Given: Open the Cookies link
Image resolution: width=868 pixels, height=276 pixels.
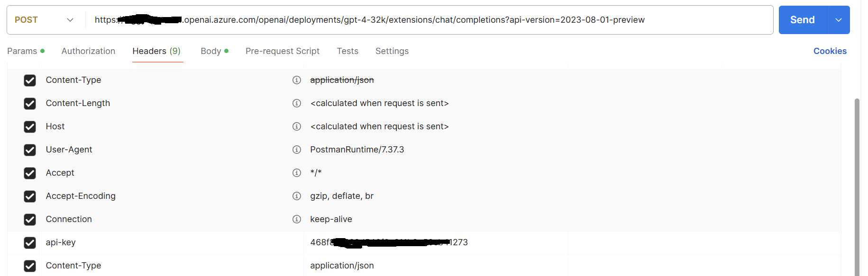Looking at the screenshot, I should pos(830,51).
